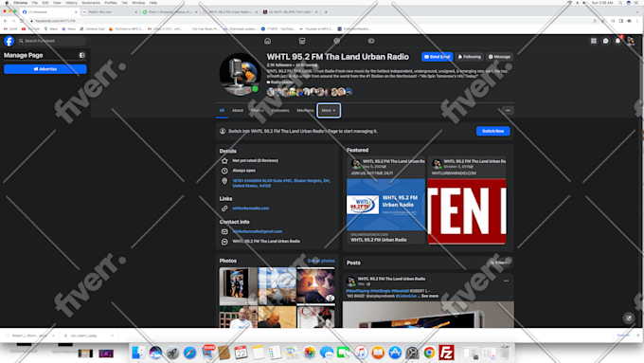Open the Photos app in the Dock

point(310,353)
